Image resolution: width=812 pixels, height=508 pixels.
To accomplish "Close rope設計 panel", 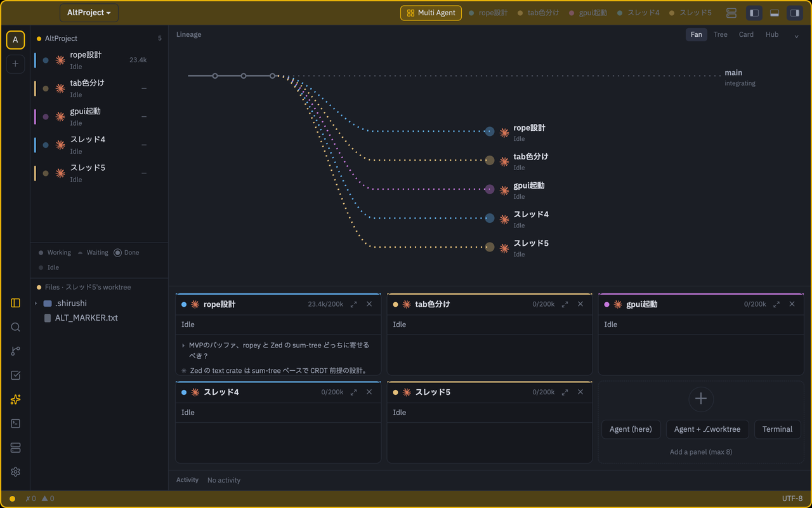I will 369,304.
